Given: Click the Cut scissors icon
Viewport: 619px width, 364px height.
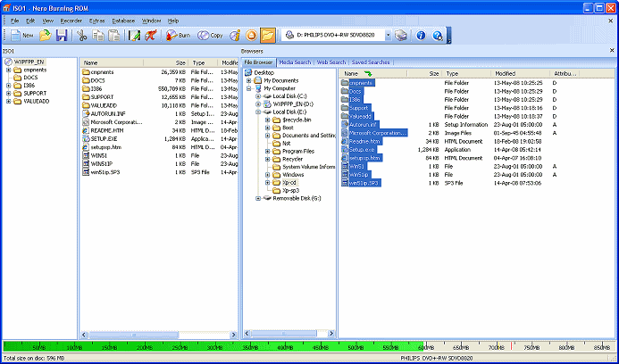Looking at the screenshot, I should (x=81, y=36).
